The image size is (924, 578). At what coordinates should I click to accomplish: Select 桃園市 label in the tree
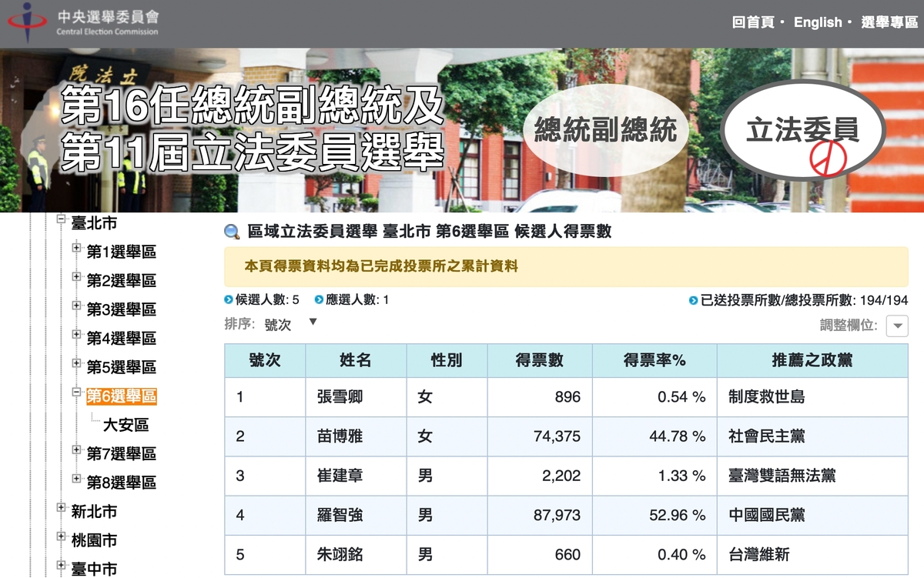coord(94,540)
